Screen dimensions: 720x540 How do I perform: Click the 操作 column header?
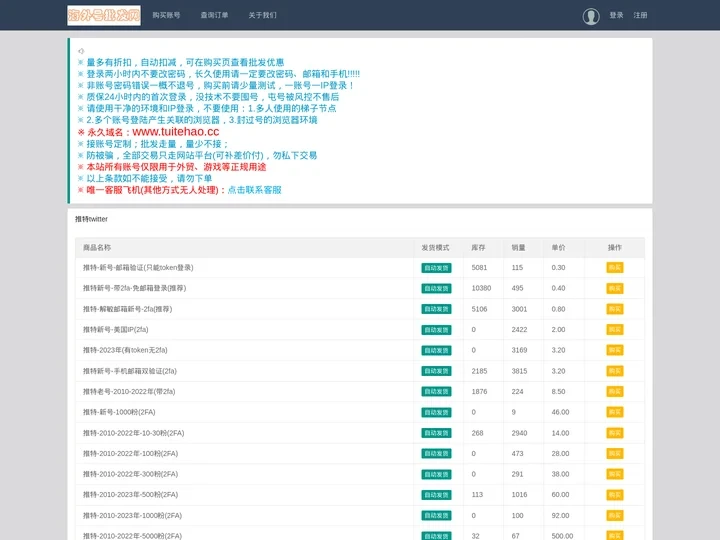coord(614,248)
